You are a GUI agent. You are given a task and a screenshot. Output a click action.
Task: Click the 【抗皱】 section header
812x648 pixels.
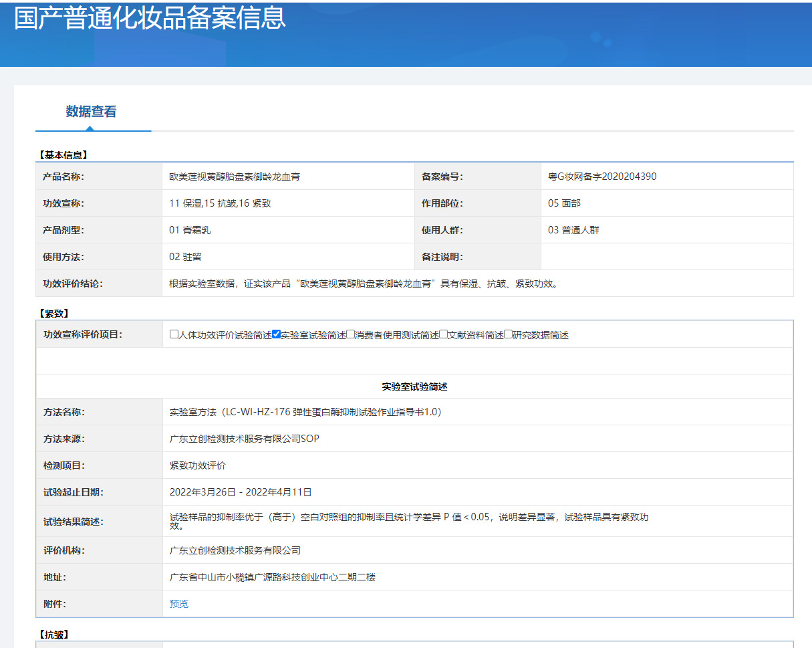click(53, 635)
